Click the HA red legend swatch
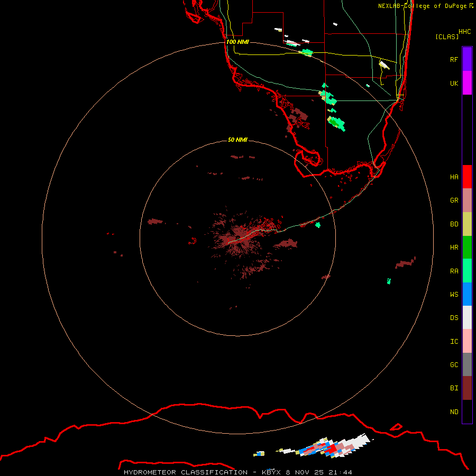The height and width of the screenshot is (476, 476). 467,177
